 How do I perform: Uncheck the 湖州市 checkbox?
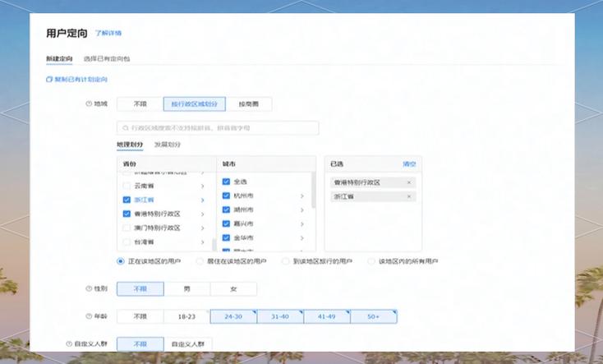point(226,210)
